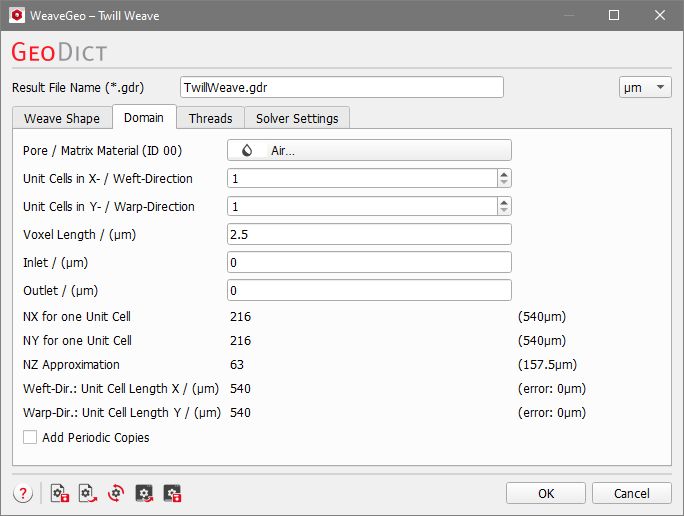Click the Warp-Dir. Unit Cell Length Y label

click(122, 413)
